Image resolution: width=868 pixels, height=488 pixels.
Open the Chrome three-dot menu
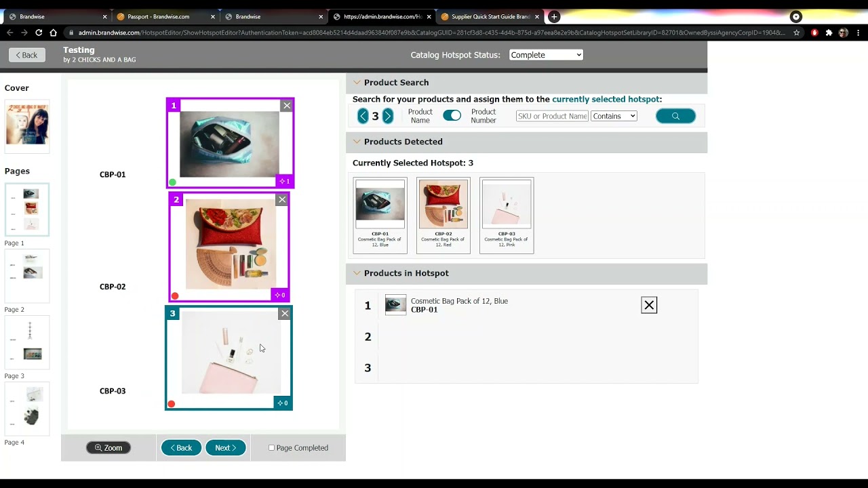[x=859, y=33]
